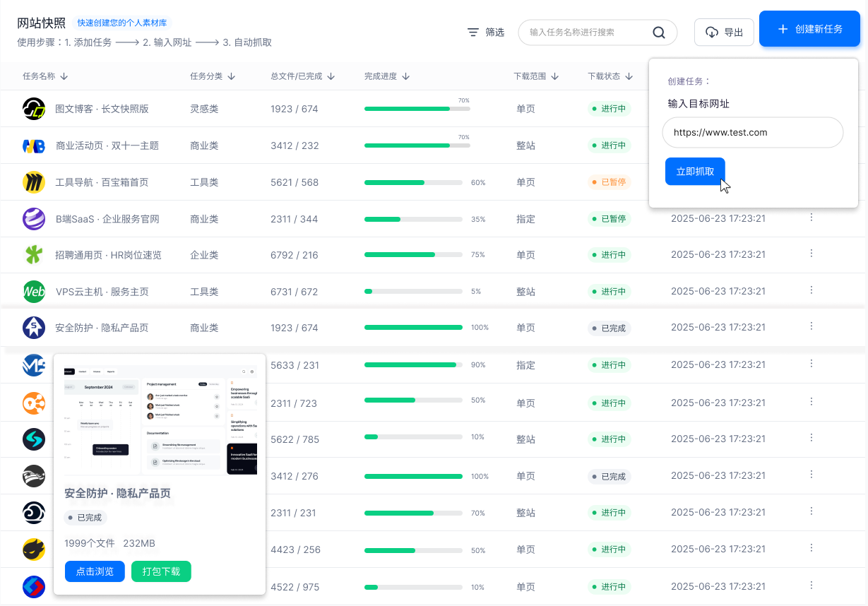
Task: Click the target URL input field
Action: 752,133
